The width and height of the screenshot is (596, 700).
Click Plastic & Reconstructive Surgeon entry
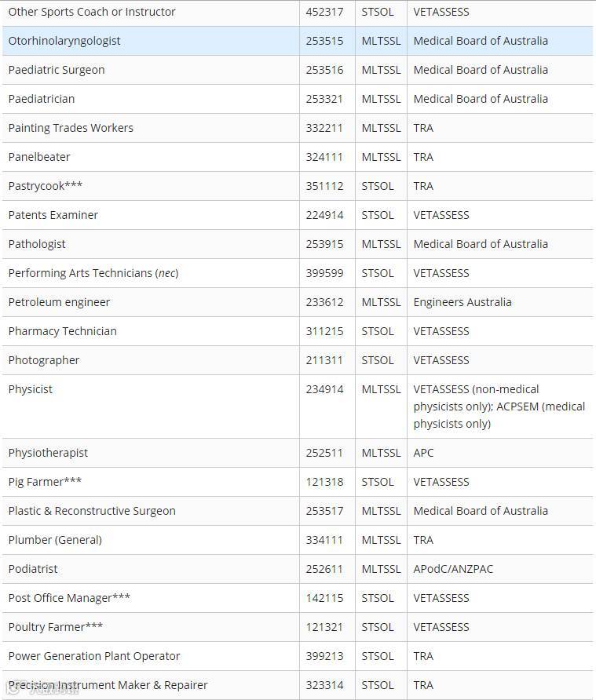[x=92, y=511]
